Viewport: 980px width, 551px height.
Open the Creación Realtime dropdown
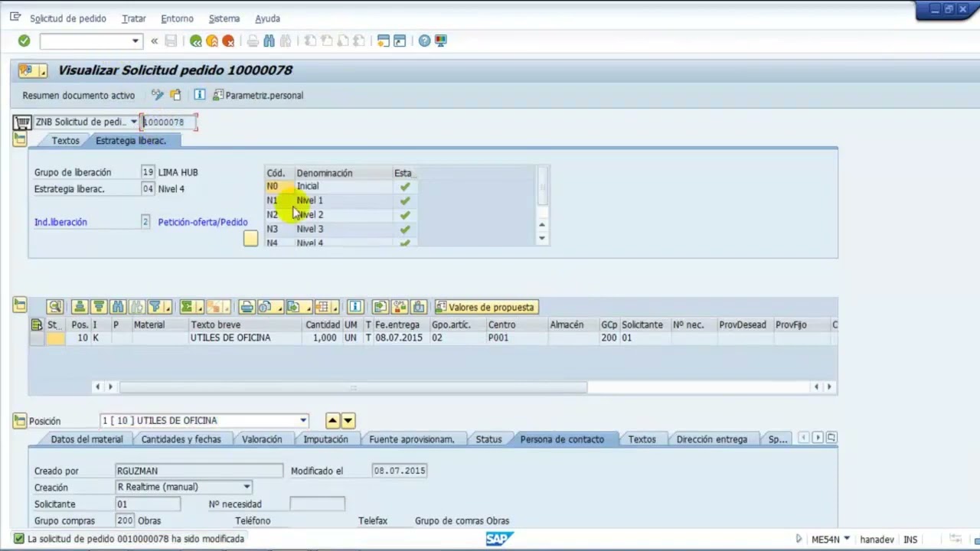(x=247, y=487)
